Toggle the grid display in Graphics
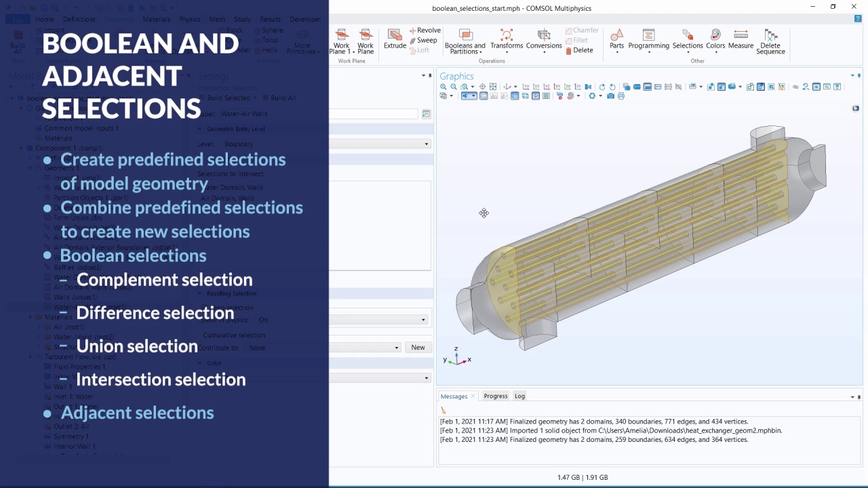Viewport: 868px width, 488px height. 546,96
